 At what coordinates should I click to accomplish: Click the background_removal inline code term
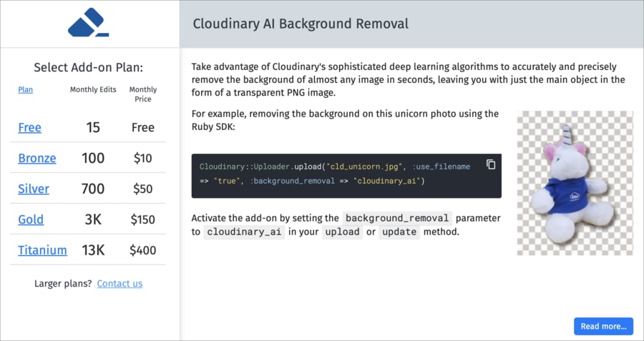397,218
